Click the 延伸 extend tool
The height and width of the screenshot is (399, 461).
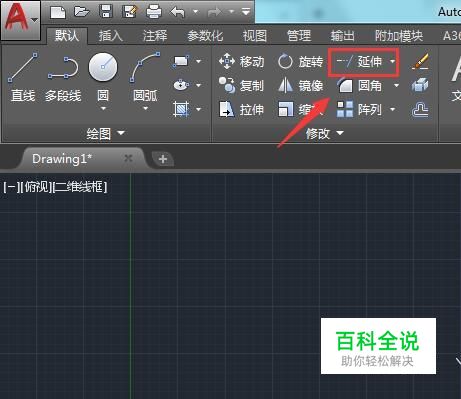click(359, 62)
